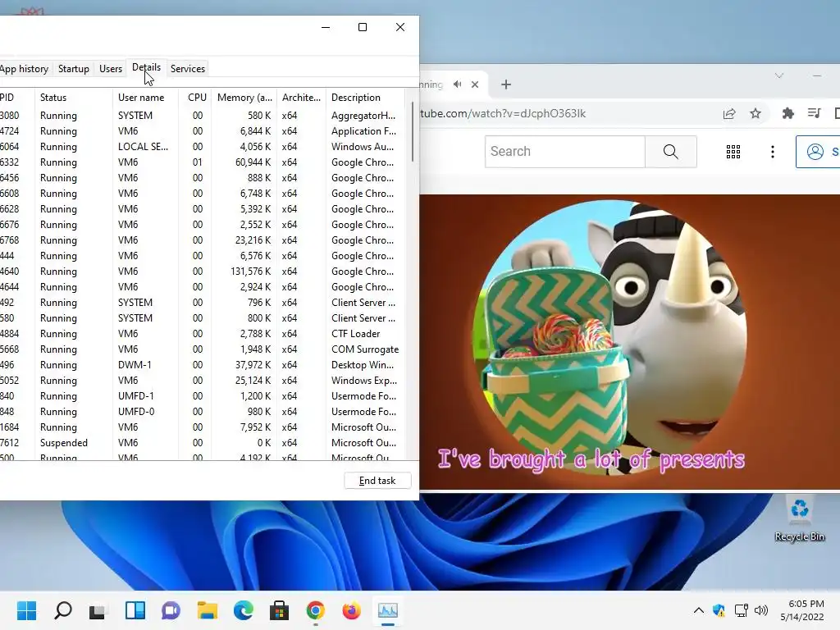Open YouTube settings three-dot menu

pos(772,152)
